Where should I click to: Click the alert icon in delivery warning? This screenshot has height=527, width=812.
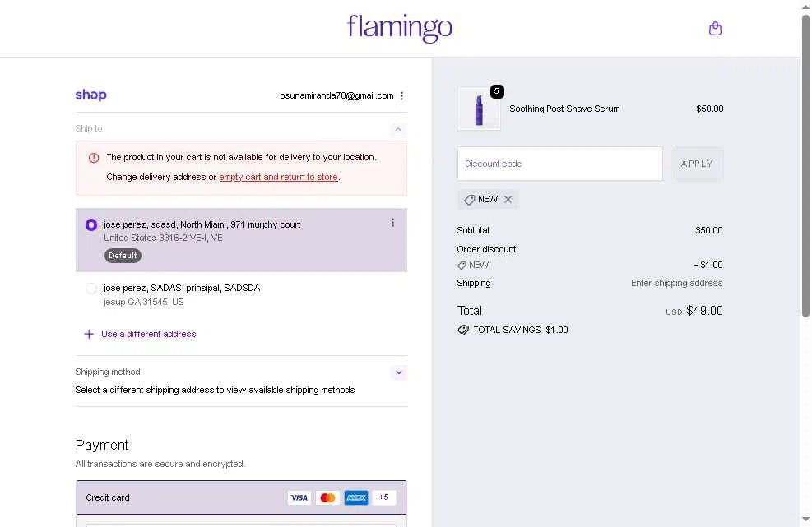point(94,158)
